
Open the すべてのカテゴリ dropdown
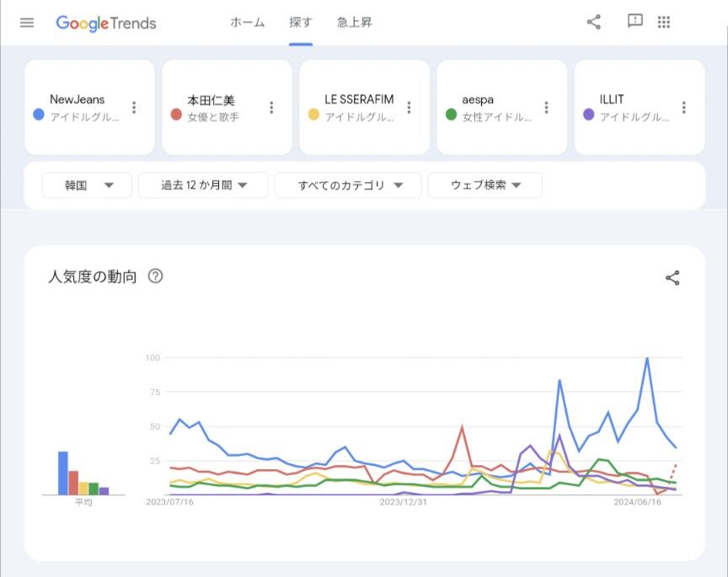(348, 185)
